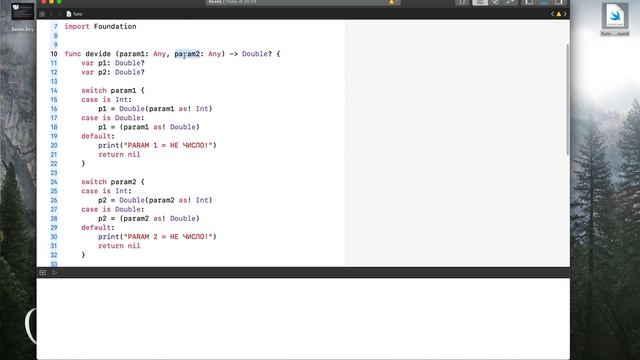Toggle the right utilities panel
The height and width of the screenshot is (360, 640).
click(558, 2)
